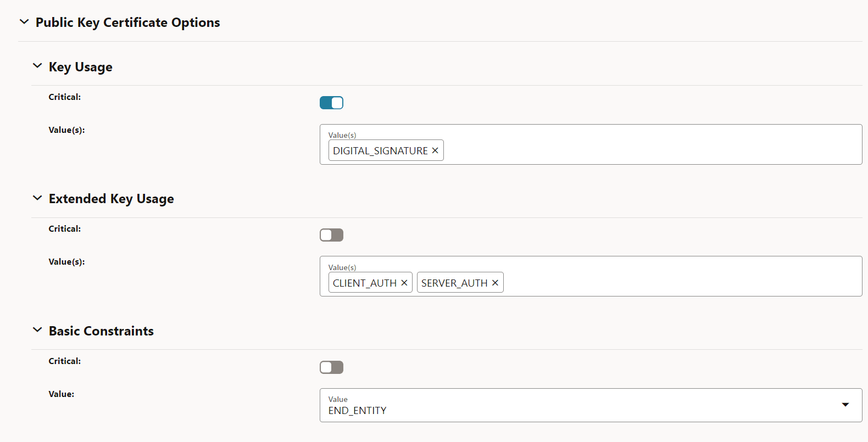
Task: Open the Value dropdown arrow for Basic Constraints
Action: (x=845, y=405)
